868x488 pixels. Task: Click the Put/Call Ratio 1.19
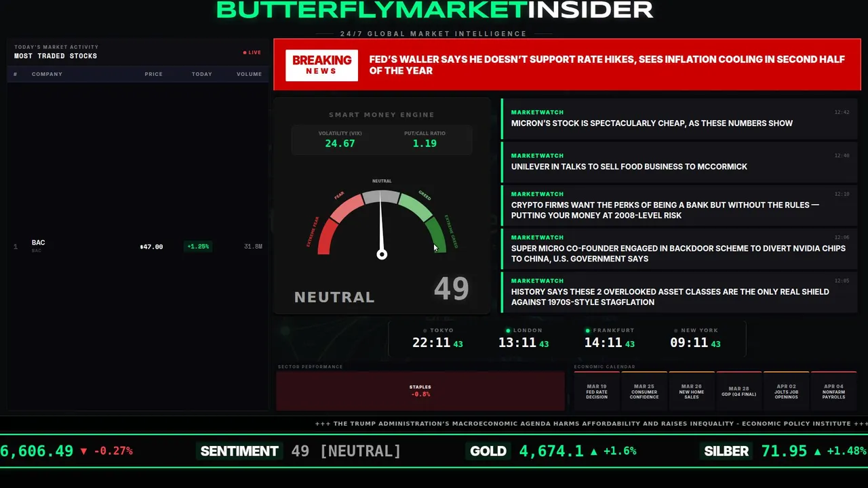point(425,144)
